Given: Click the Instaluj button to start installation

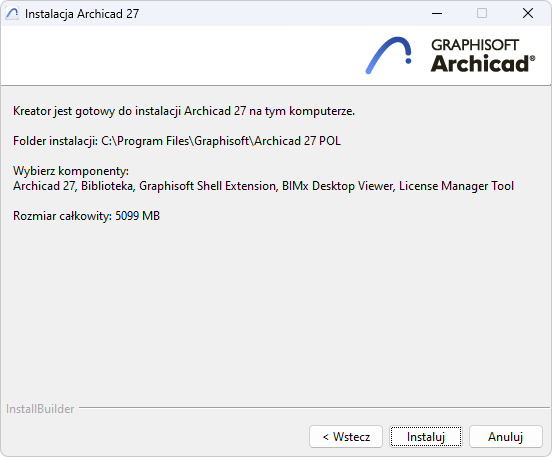Looking at the screenshot, I should 426,437.
